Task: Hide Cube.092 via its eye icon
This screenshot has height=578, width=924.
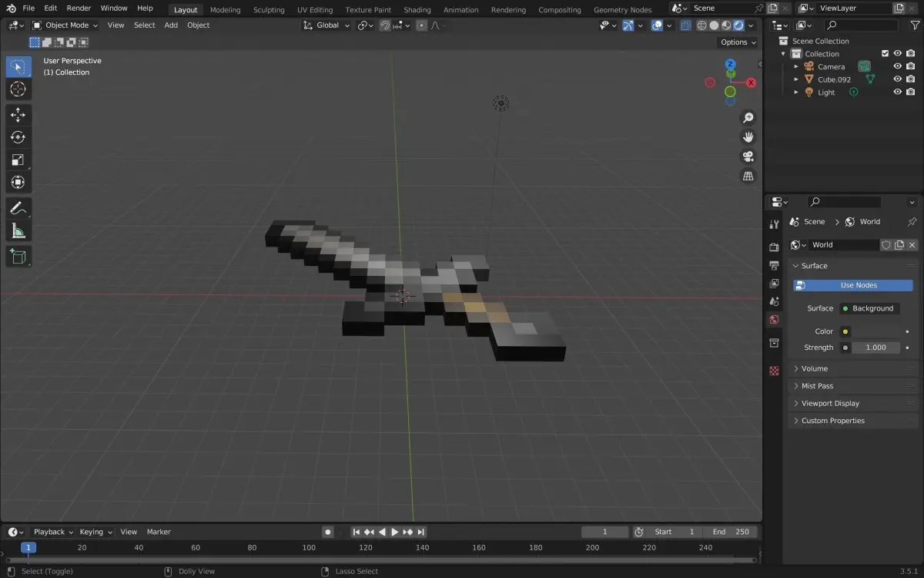Action: [897, 79]
